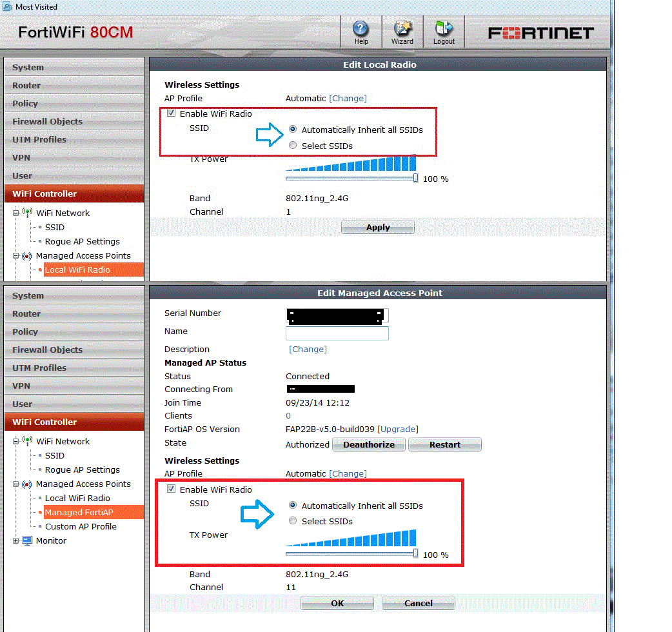The image size is (672, 632).
Task: Open Router menu in upper sidebar
Action: (x=74, y=85)
